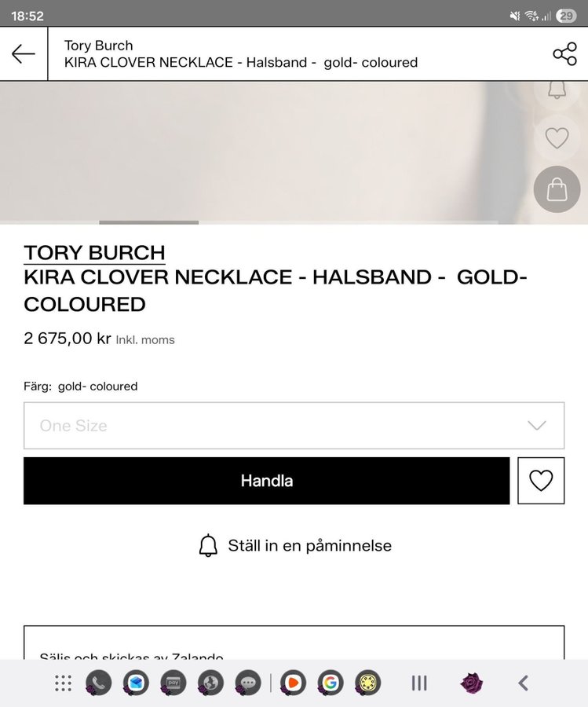Open the Google app in the taskbar
Viewport: 588px width, 707px height.
tap(331, 683)
